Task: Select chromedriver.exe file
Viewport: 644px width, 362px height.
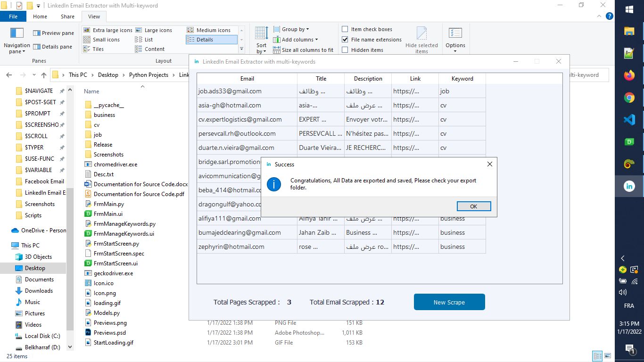Action: pyautogui.click(x=111, y=165)
